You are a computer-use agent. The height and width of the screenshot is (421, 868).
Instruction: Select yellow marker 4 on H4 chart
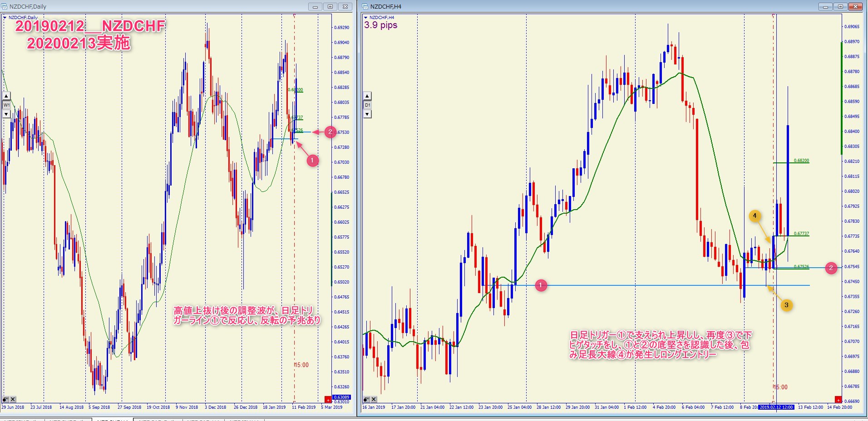pyautogui.click(x=755, y=215)
